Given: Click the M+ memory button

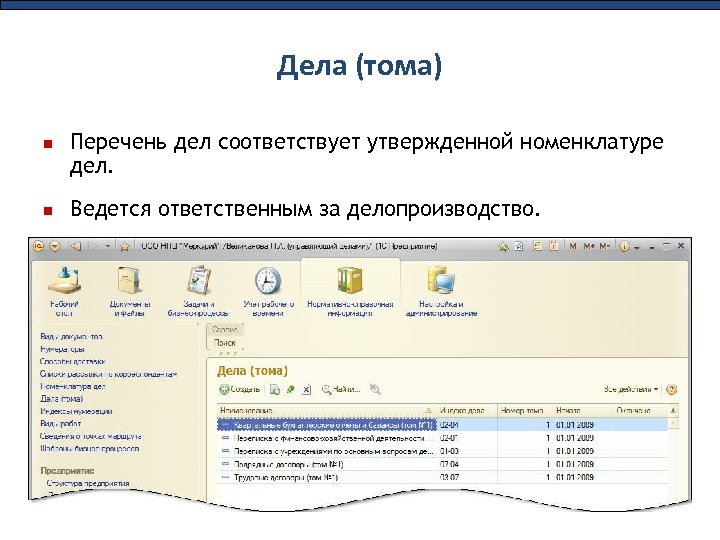Looking at the screenshot, I should (588, 247).
